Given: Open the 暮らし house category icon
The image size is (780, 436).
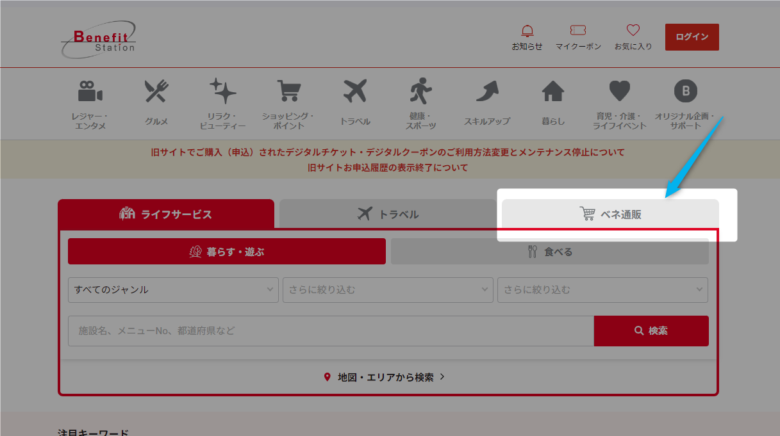Looking at the screenshot, I should [553, 93].
